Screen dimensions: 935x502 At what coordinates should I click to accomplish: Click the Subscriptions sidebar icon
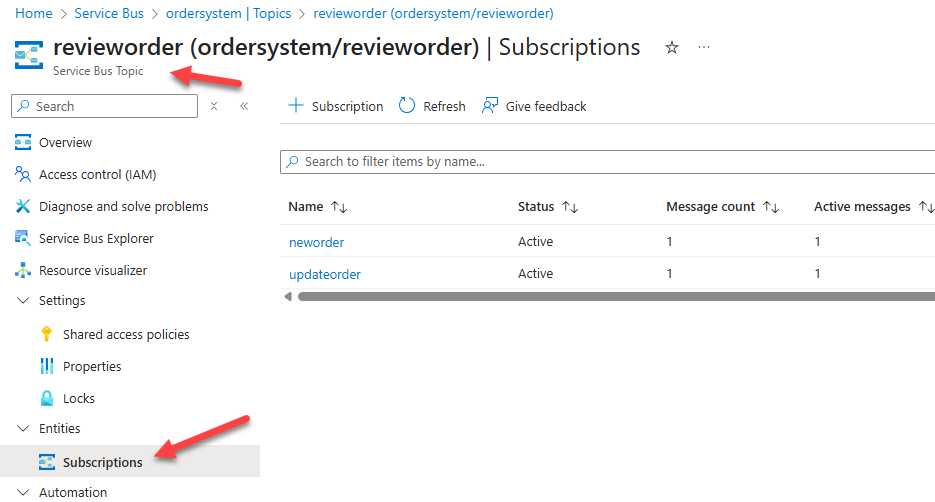click(x=47, y=462)
